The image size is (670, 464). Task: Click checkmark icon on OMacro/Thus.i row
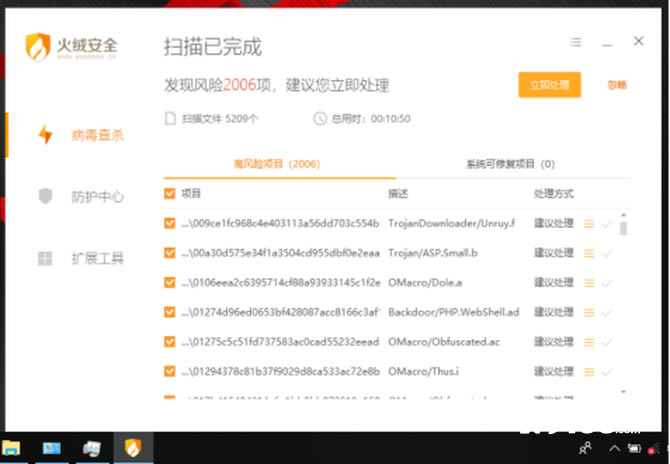(x=607, y=372)
